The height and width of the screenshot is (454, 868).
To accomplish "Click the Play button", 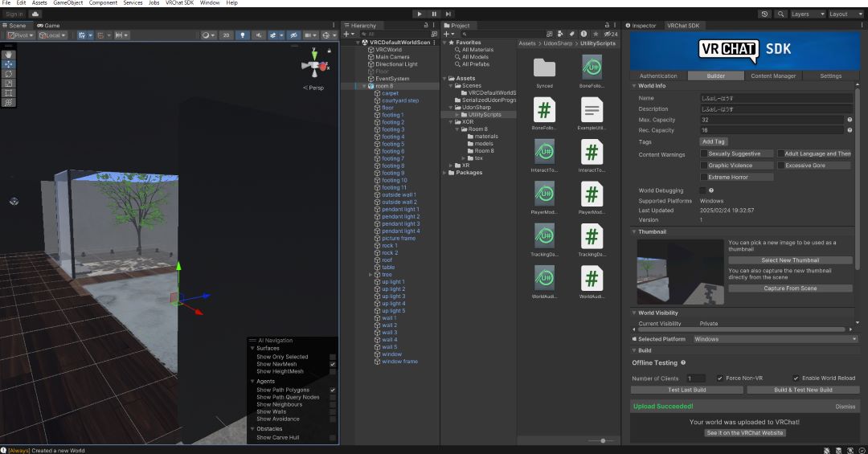I will [419, 14].
